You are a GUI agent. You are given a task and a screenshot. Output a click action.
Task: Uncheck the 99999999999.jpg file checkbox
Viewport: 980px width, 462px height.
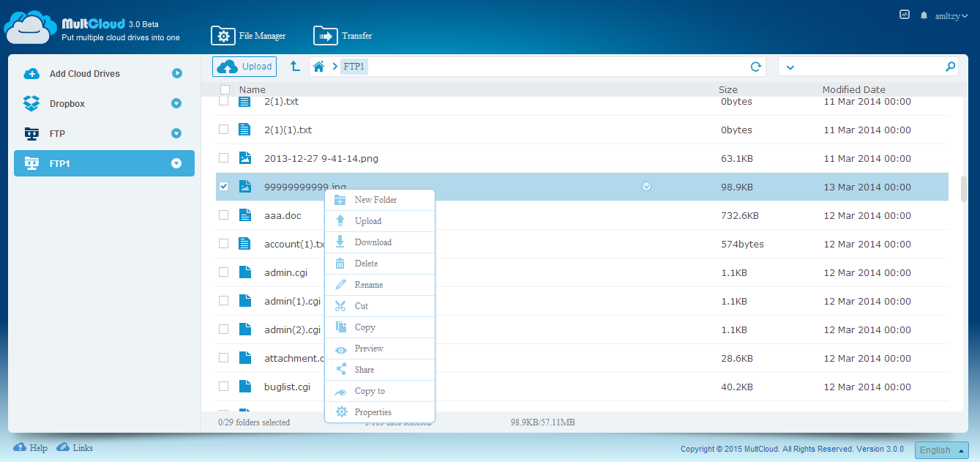(x=224, y=187)
